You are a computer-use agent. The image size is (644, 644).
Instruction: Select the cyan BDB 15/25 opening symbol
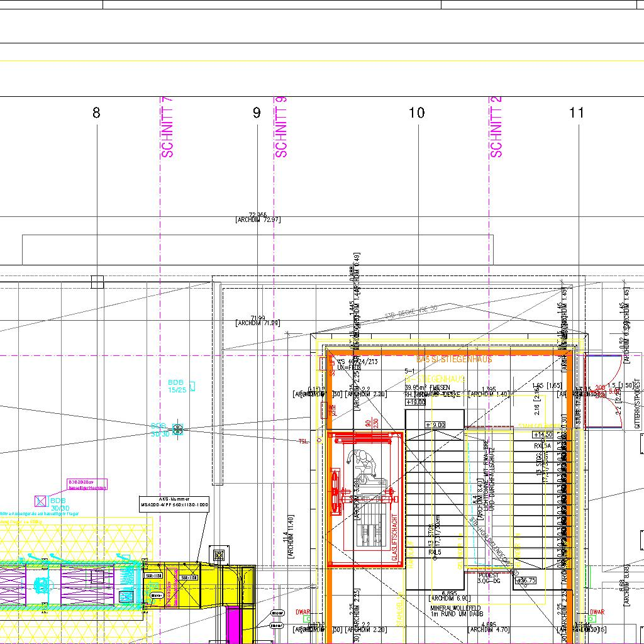(192, 386)
